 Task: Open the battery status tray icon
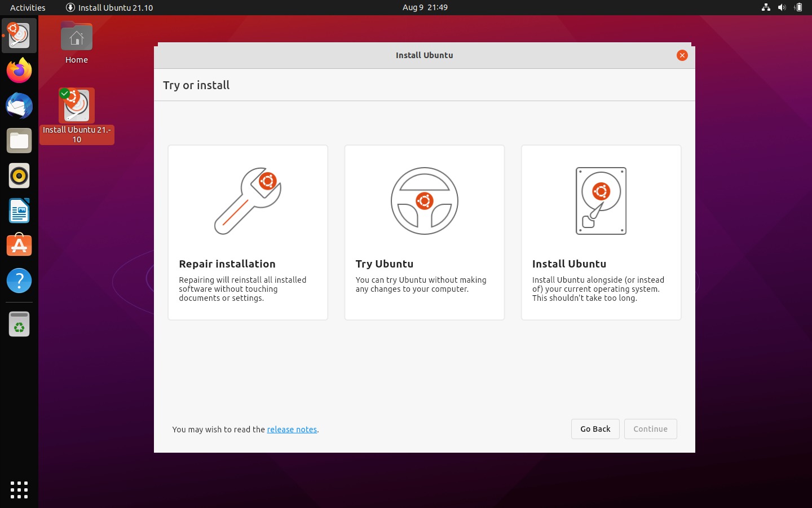click(x=798, y=7)
